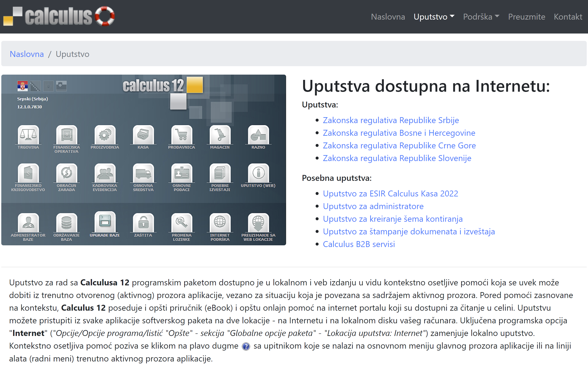Open Kontakt in the navbar

tap(568, 17)
